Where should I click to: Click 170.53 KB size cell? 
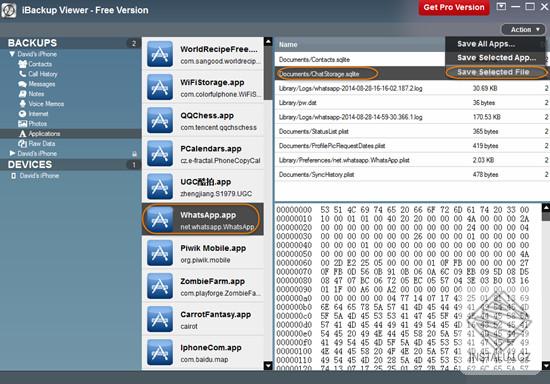coord(487,117)
